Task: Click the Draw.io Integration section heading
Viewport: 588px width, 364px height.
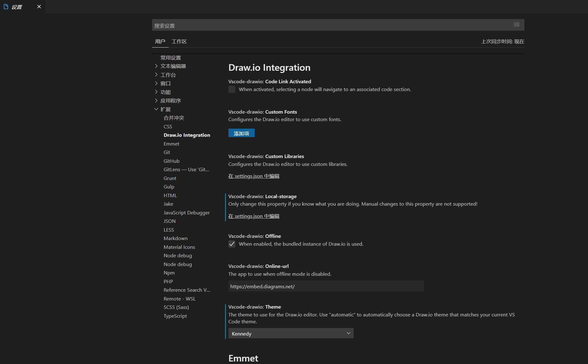Action: [x=269, y=68]
